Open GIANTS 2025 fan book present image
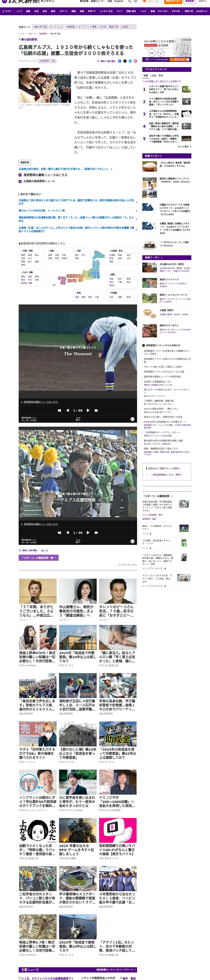This screenshot has width=210, height=980. coord(149,187)
